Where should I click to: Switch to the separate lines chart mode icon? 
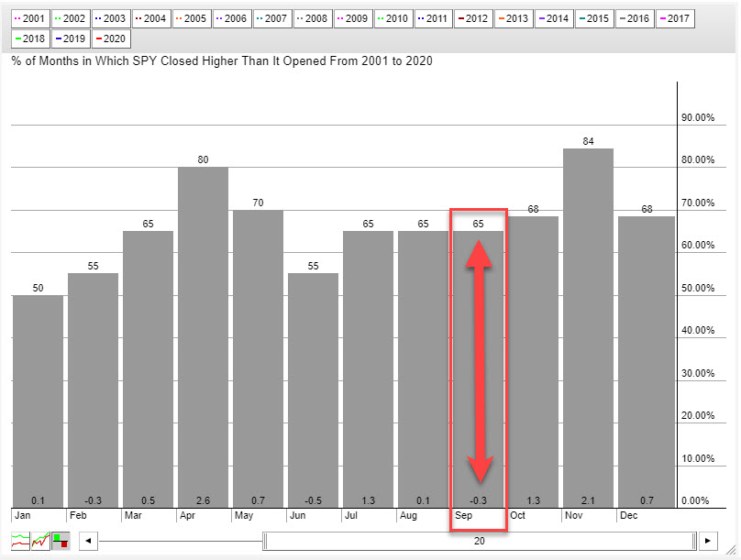click(x=20, y=541)
